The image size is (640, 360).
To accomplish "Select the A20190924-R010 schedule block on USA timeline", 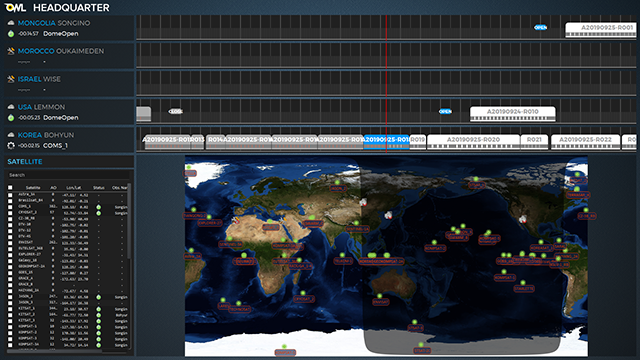I will pyautogui.click(x=513, y=114).
